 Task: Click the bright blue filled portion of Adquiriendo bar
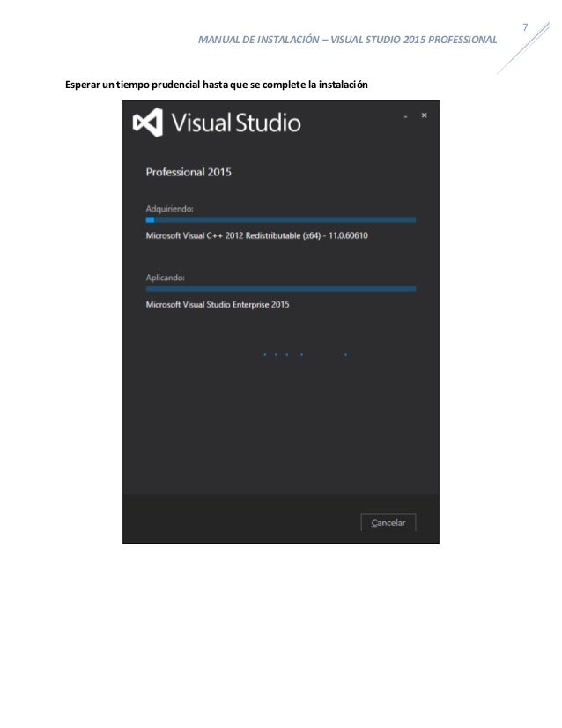click(150, 220)
